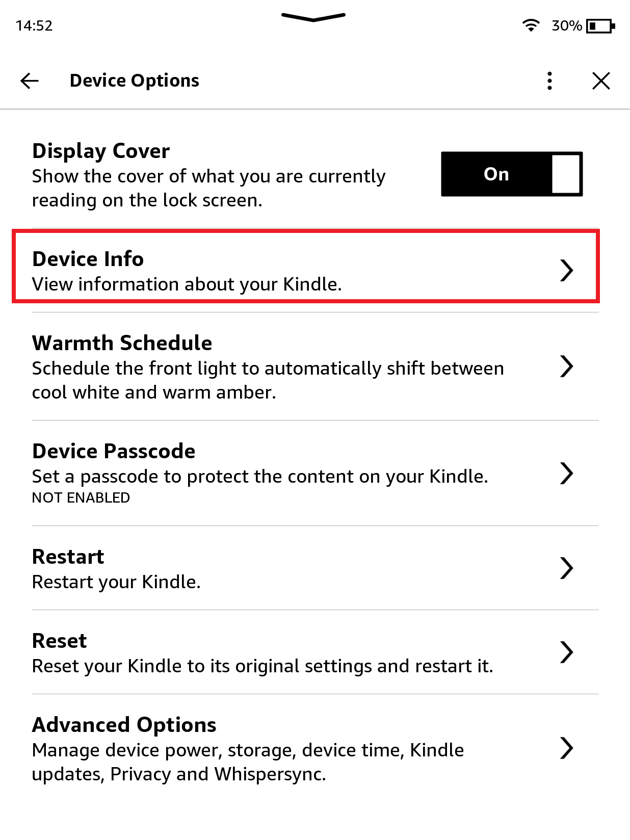Tap the battery indicator icon

(x=599, y=25)
